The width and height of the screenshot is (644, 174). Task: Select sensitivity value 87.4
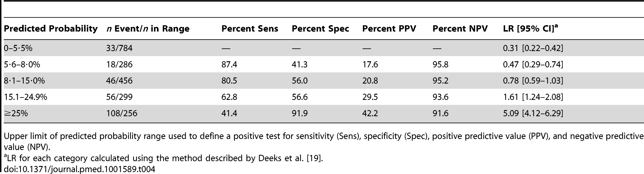[229, 65]
